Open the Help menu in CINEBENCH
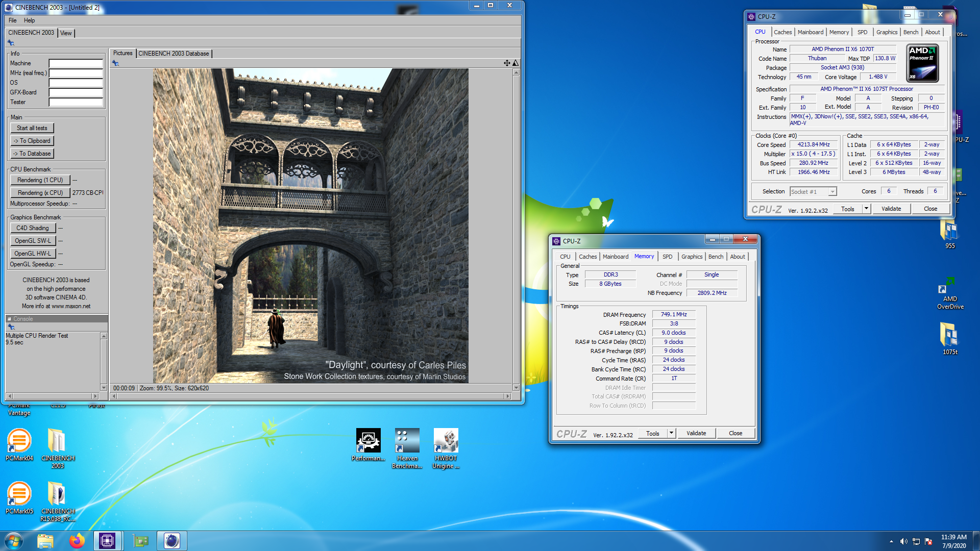The image size is (980, 551). (x=29, y=20)
